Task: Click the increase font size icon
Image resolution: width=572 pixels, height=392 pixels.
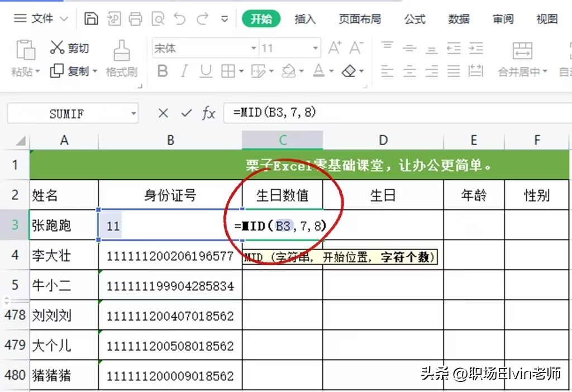Action: point(335,48)
